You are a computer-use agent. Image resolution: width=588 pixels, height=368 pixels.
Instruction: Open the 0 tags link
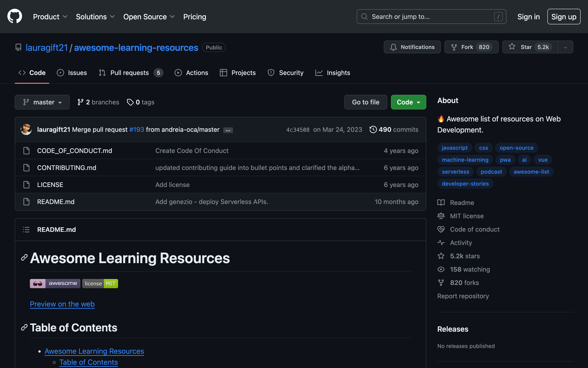[x=141, y=102]
